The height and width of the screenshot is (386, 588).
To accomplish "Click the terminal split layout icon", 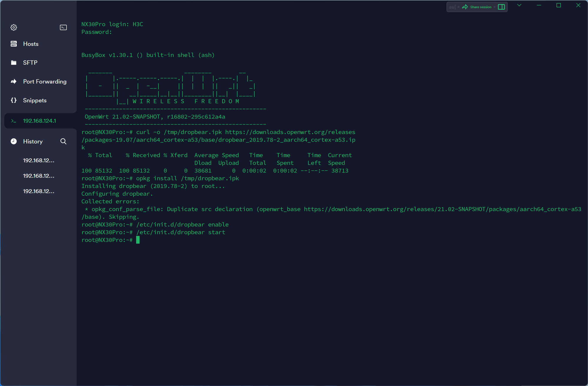I will (x=501, y=6).
